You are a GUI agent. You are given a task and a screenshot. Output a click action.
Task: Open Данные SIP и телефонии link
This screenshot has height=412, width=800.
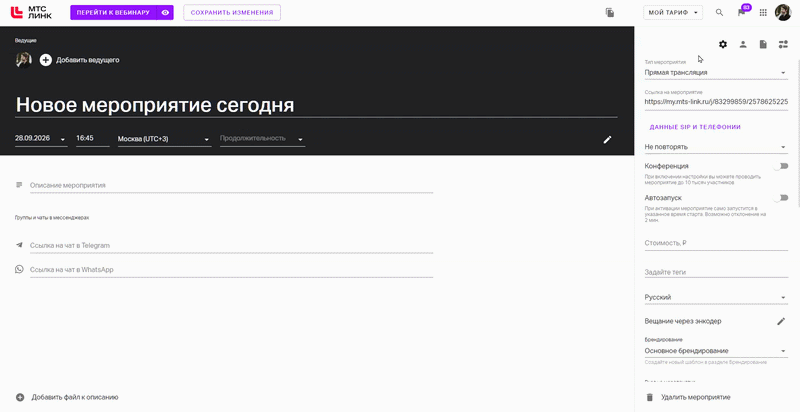click(695, 127)
